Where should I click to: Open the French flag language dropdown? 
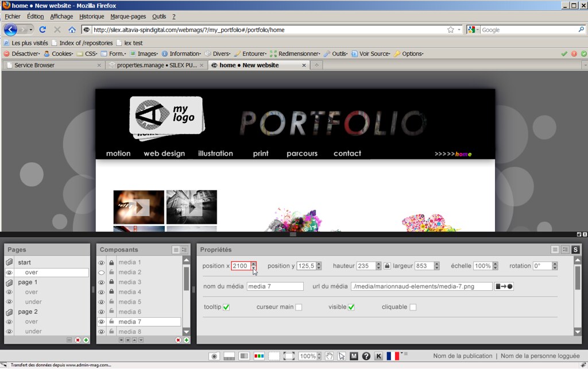(x=394, y=356)
